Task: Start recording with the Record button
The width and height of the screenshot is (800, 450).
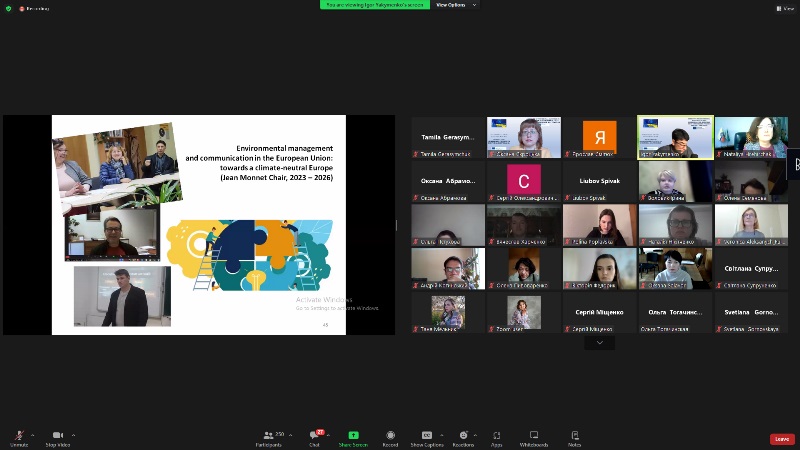Action: pyautogui.click(x=390, y=436)
